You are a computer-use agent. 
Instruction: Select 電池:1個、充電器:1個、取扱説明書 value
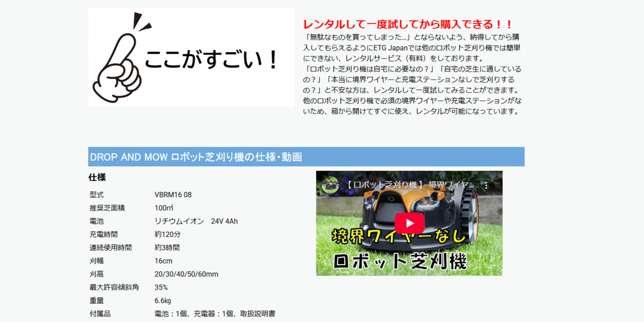[x=215, y=314]
